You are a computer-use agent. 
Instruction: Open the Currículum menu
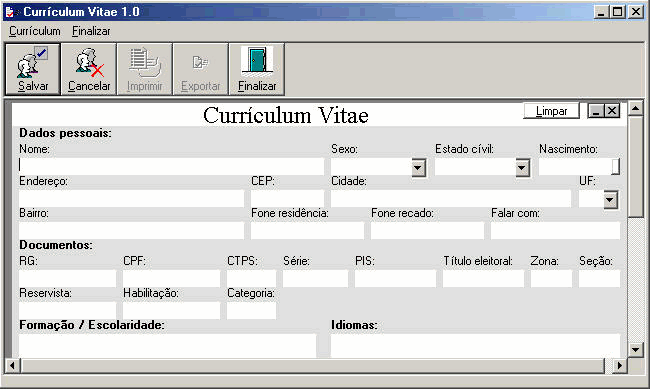[x=35, y=31]
